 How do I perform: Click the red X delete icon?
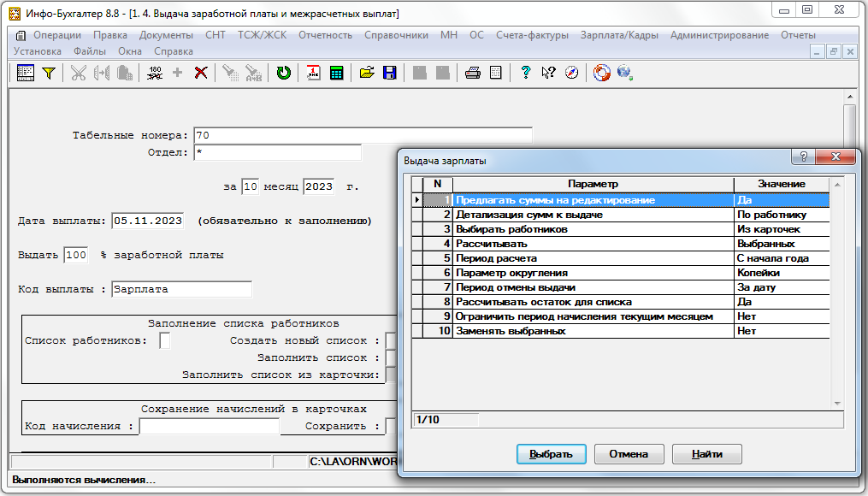(201, 73)
